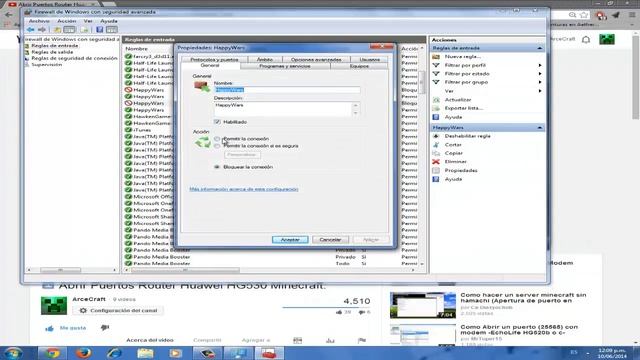Expand the Ver submenu arrow in Acciones
The image size is (640, 360).
tap(540, 91)
